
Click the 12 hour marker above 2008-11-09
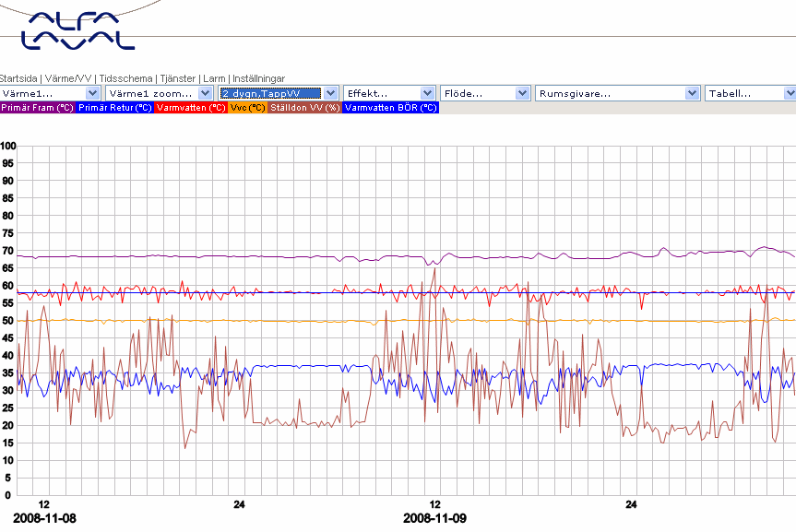[x=435, y=504]
